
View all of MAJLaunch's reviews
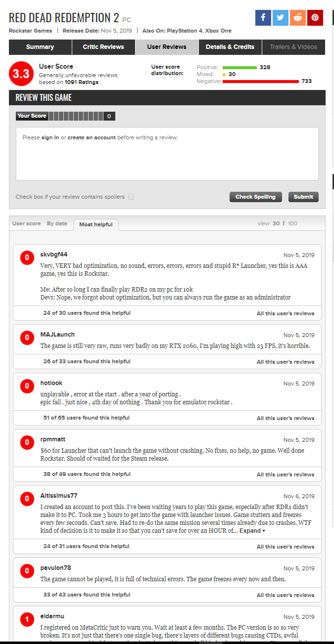tap(285, 362)
